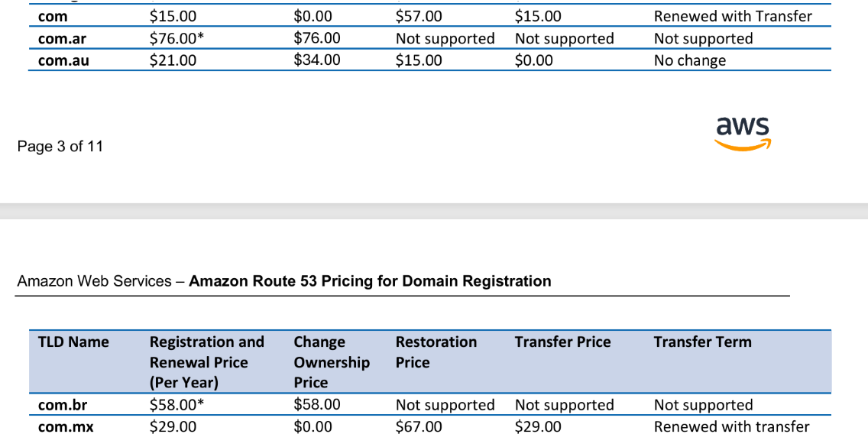
Task: Select the "Change Ownership Price" column header
Action: coord(332,361)
